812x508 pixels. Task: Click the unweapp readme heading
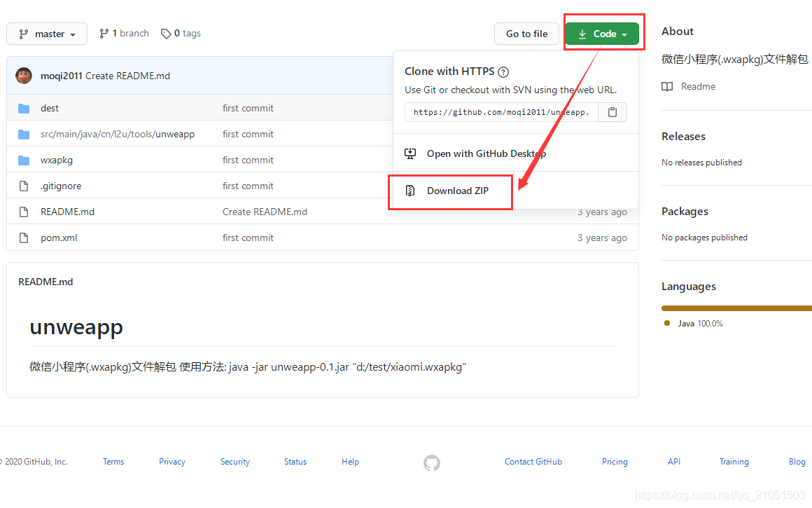[76, 327]
